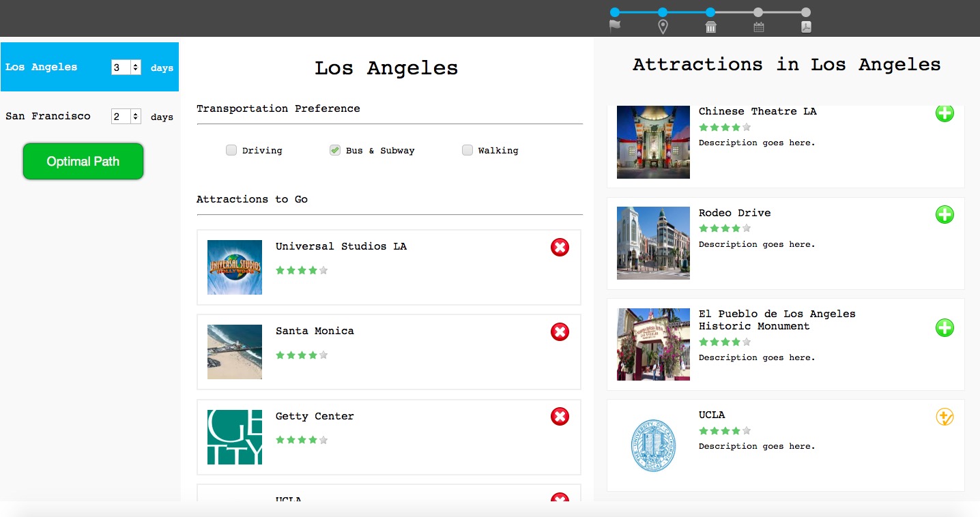This screenshot has width=980, height=517.
Task: Open the Getty Center logo thumbnail
Action: pos(235,437)
